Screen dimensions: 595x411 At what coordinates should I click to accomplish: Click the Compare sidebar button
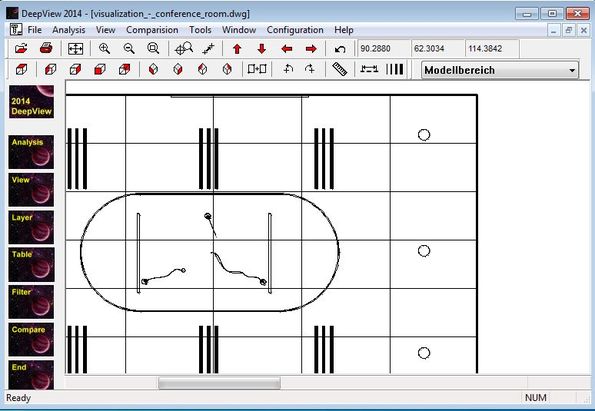coord(31,340)
